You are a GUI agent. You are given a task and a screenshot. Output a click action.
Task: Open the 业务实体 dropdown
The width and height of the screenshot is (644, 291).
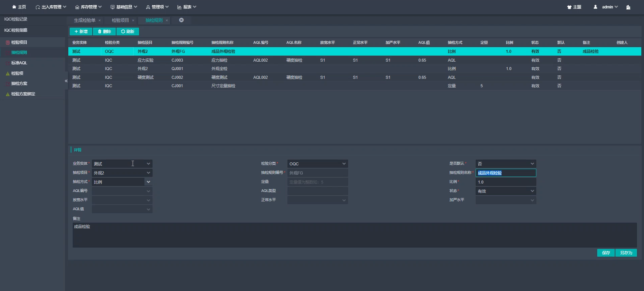pos(122,164)
